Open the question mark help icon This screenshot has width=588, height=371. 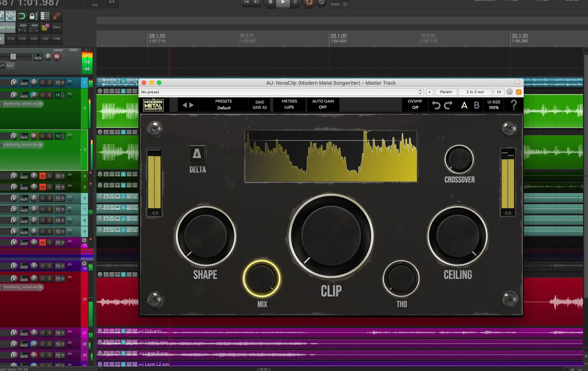(514, 105)
